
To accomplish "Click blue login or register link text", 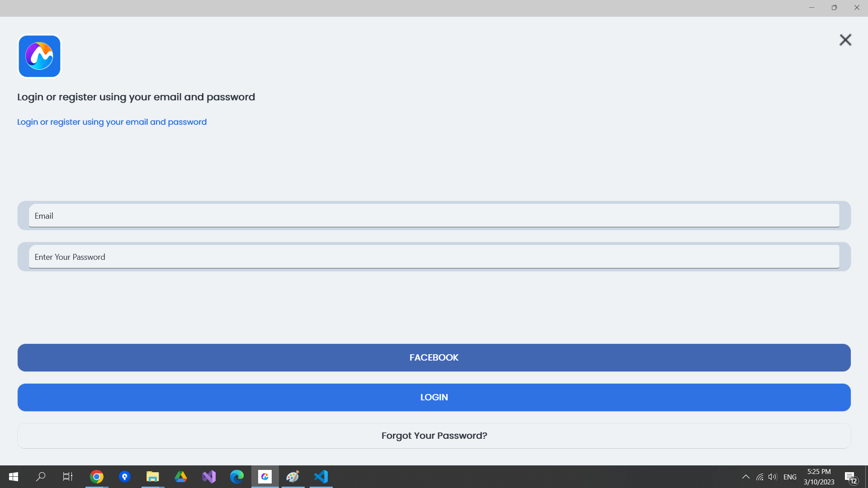I will tap(112, 122).
